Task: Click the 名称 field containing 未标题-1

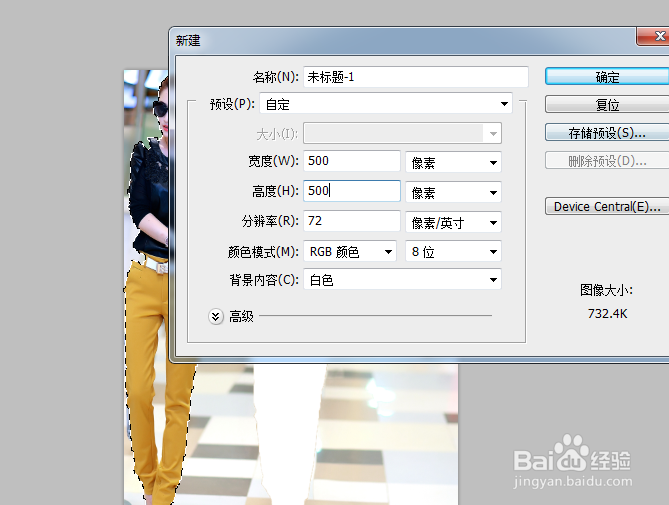Action: point(416,77)
